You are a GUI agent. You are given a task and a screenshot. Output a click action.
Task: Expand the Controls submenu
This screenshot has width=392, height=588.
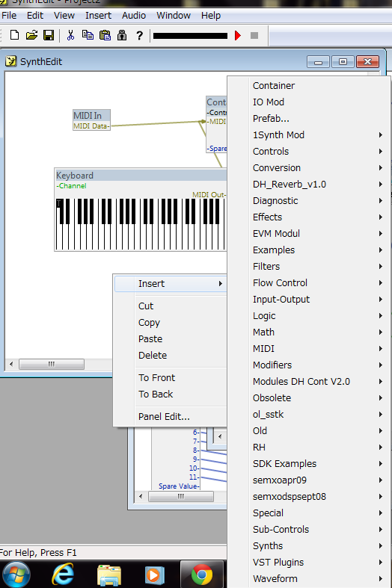[309, 152]
